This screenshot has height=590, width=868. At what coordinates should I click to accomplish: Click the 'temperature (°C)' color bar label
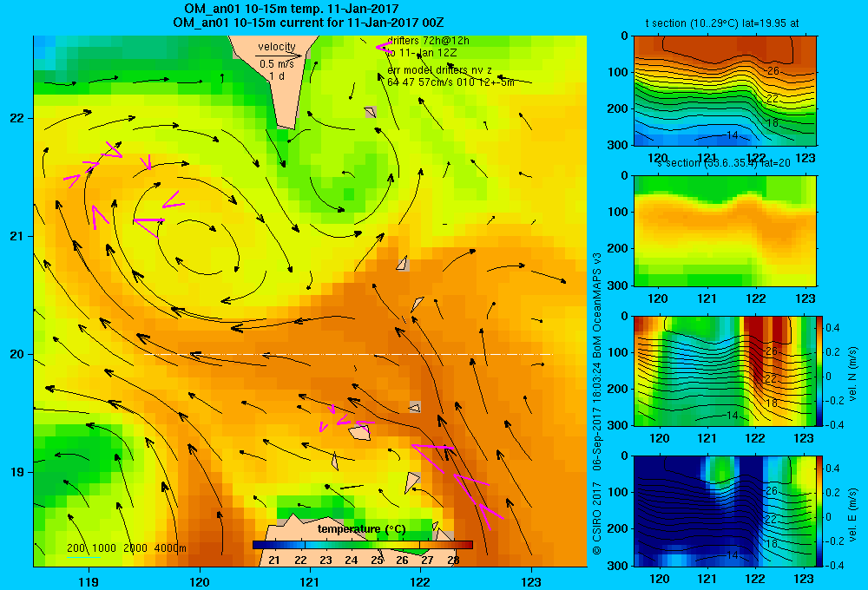(x=361, y=529)
